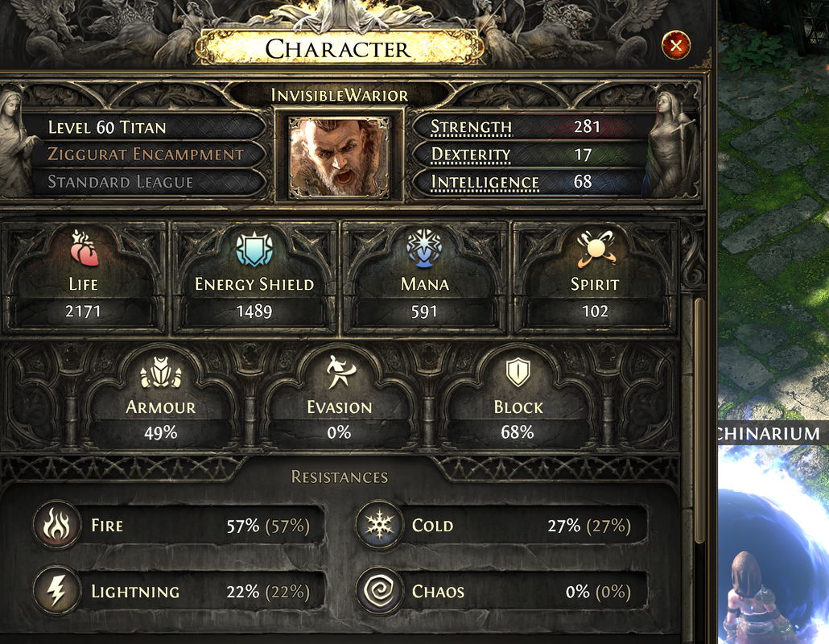The image size is (829, 644).
Task: Click the Spirit icon
Action: (596, 249)
